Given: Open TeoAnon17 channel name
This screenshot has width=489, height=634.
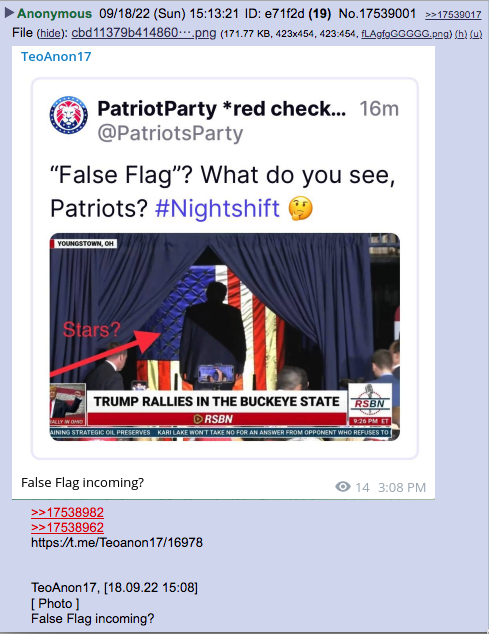Looking at the screenshot, I should (x=56, y=57).
